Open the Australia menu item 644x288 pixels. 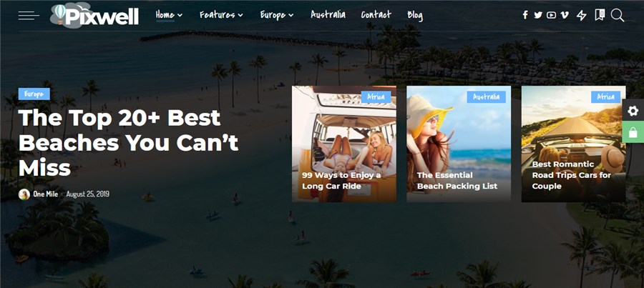click(x=328, y=15)
